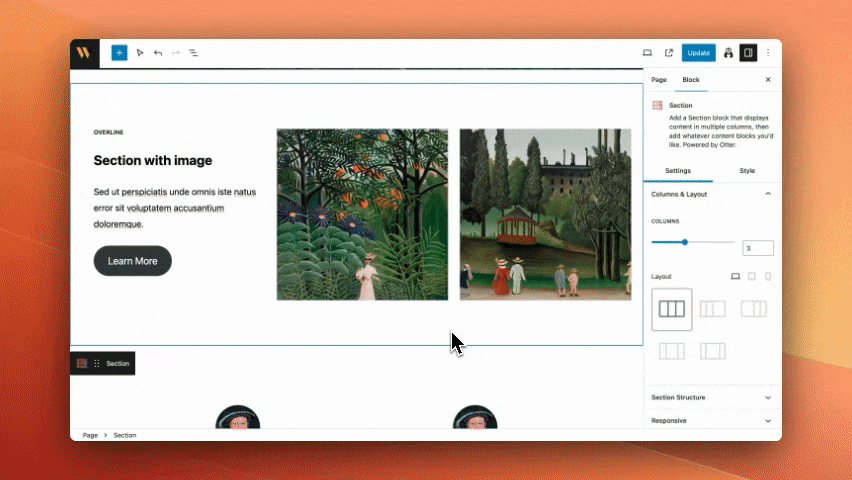Open the Document Overview list view
The width and height of the screenshot is (852, 480).
(x=194, y=53)
